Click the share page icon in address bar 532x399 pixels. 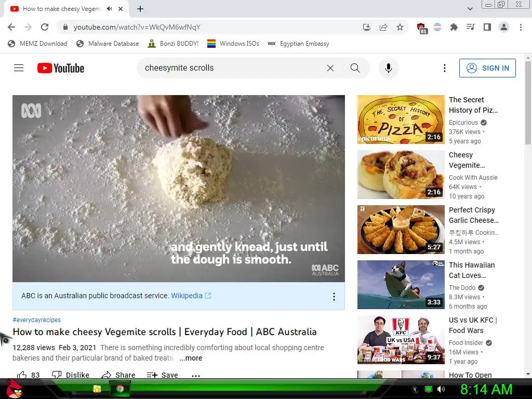[x=383, y=27]
